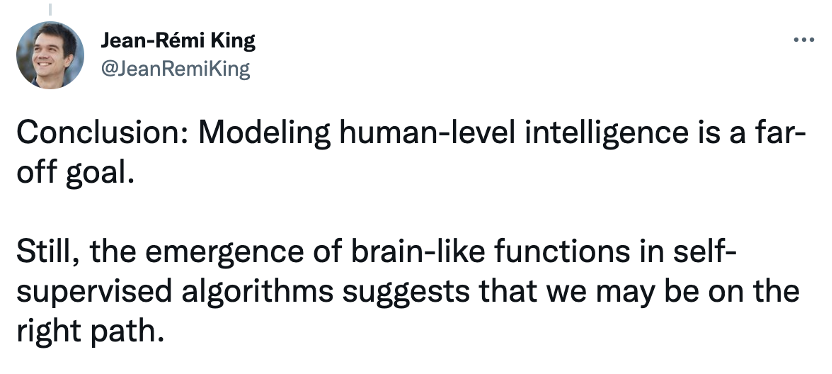Click the words "off goal." in the tweet
Screen dimensions: 832x374
coord(75,174)
